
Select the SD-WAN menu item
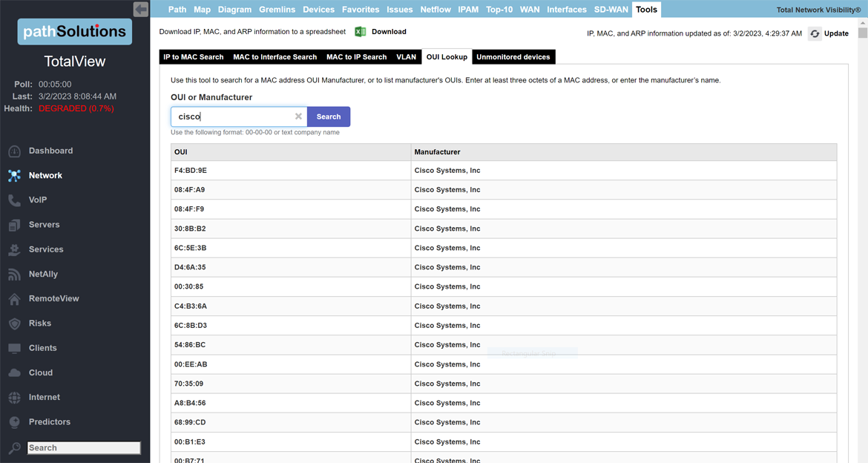(611, 10)
